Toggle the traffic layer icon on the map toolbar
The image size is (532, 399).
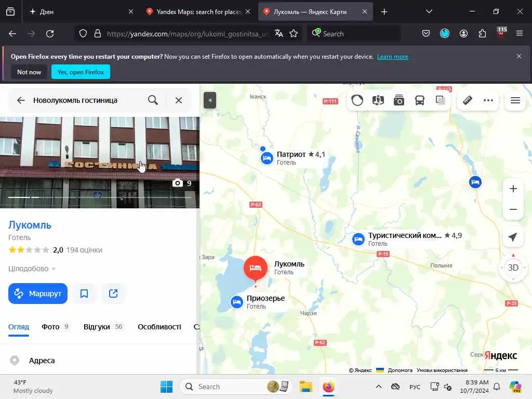[357, 100]
